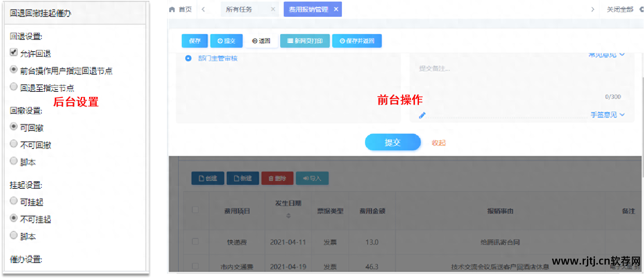Viewport: 644px width, 279px height.
Task: Toggle the select-all checkbox in table header
Action: (x=195, y=210)
